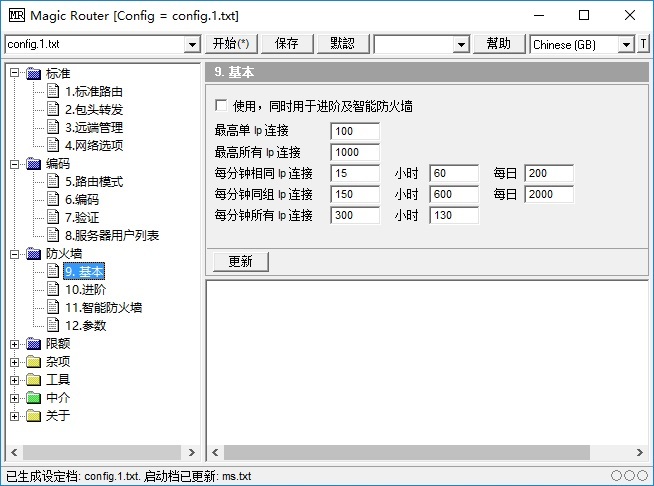Screen dimensions: 654x486
Task: Click the 小时 field showing 60
Action: point(454,173)
